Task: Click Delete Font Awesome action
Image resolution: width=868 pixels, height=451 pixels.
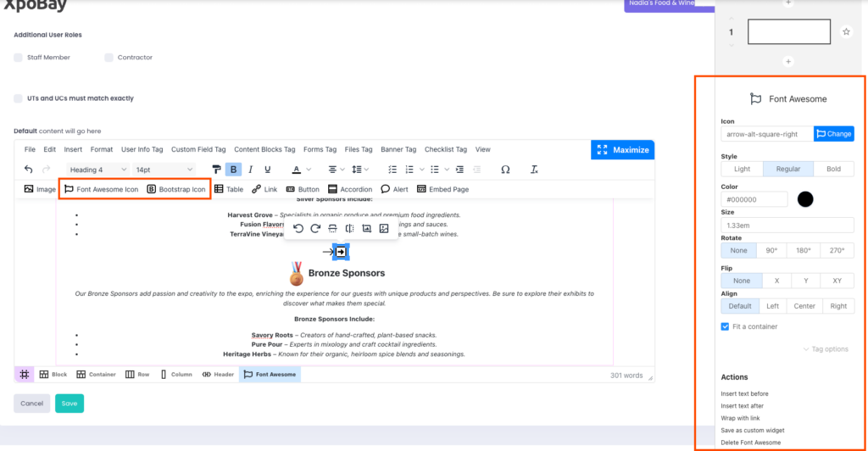Action: click(750, 443)
